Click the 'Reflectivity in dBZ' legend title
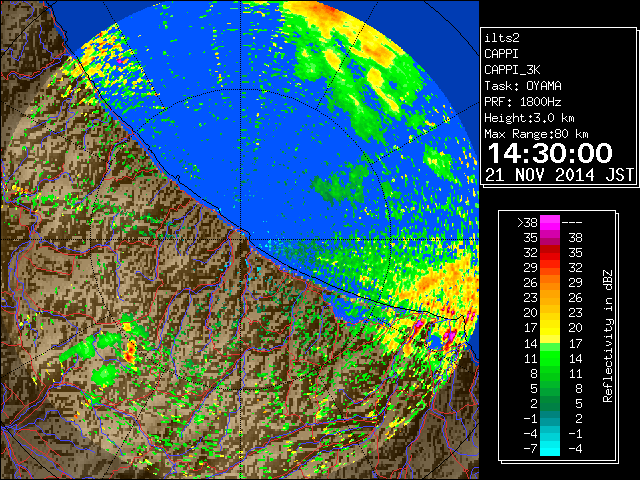640x480 pixels. coord(608,336)
